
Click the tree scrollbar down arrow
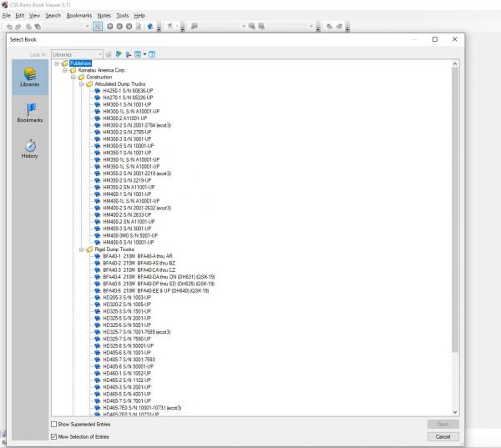pyautogui.click(x=455, y=412)
